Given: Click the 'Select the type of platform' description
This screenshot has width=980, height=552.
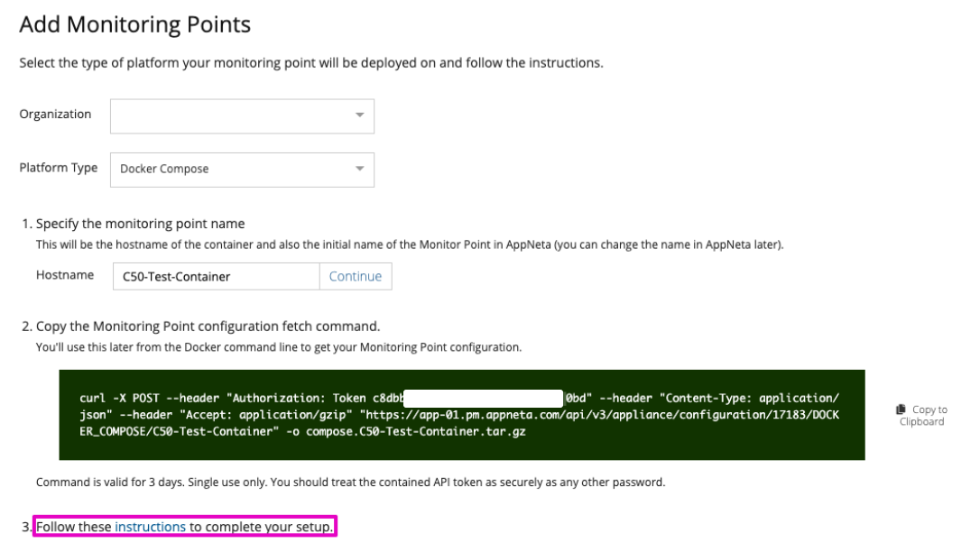Looking at the screenshot, I should click(310, 63).
